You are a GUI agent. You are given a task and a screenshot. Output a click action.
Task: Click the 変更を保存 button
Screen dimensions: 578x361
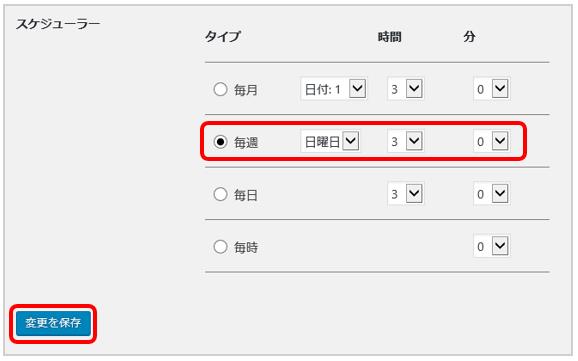point(53,323)
